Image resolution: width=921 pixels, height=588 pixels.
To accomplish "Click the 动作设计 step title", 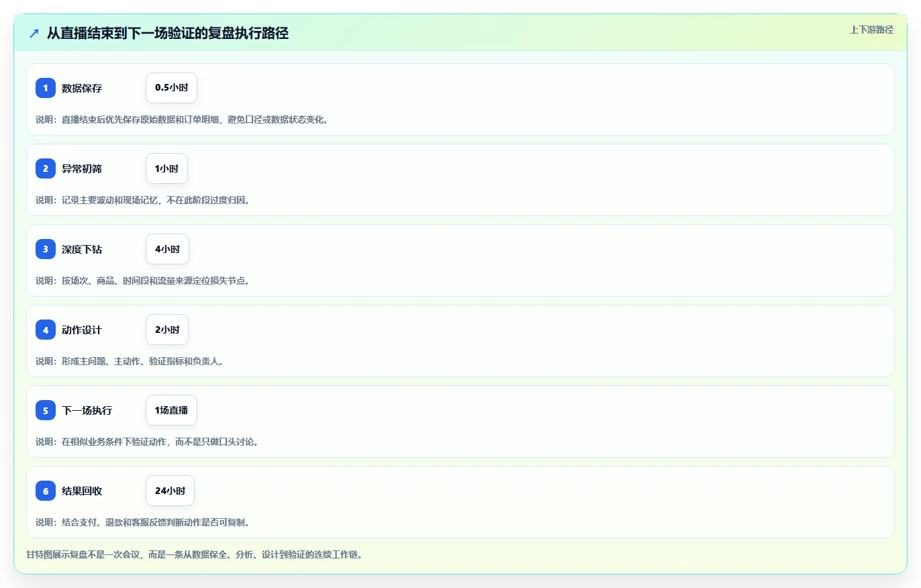I will click(82, 330).
